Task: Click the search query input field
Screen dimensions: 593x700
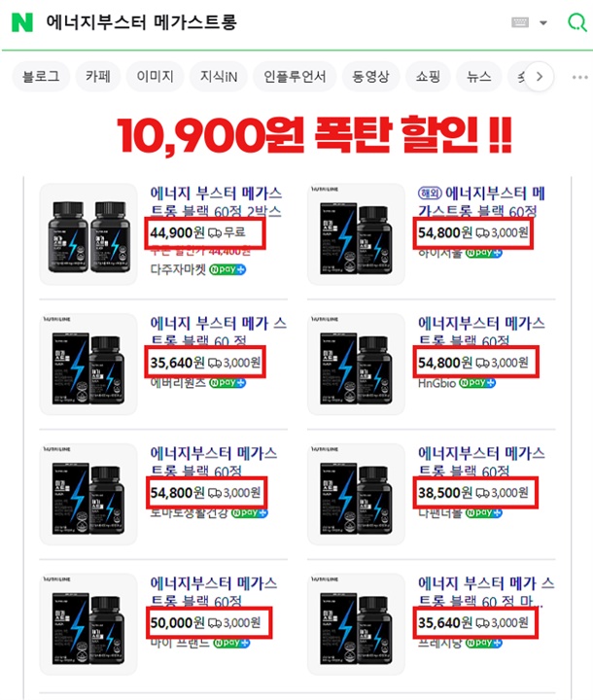Action: point(272,22)
